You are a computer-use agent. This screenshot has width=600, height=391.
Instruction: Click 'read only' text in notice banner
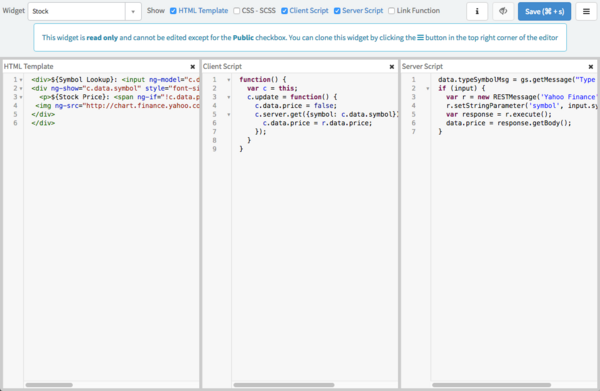click(x=102, y=38)
